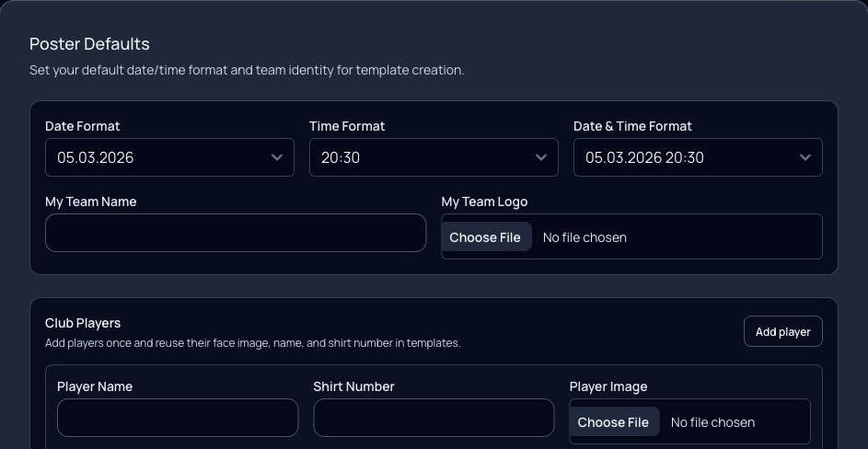Image resolution: width=868 pixels, height=449 pixels.
Task: Click the Add player button
Action: click(x=782, y=331)
